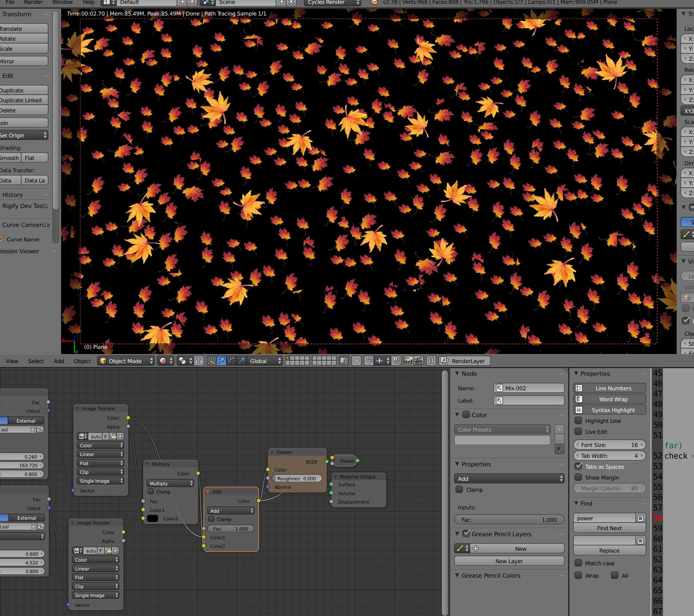The height and width of the screenshot is (616, 694).
Task: Toggle lock camera to layers icon
Action: (344, 361)
